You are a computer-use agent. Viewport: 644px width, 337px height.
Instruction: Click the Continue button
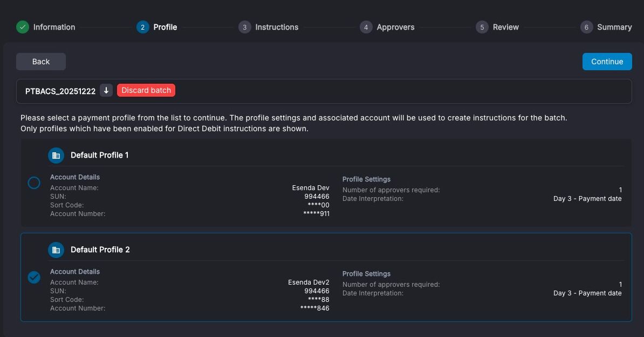tap(607, 62)
